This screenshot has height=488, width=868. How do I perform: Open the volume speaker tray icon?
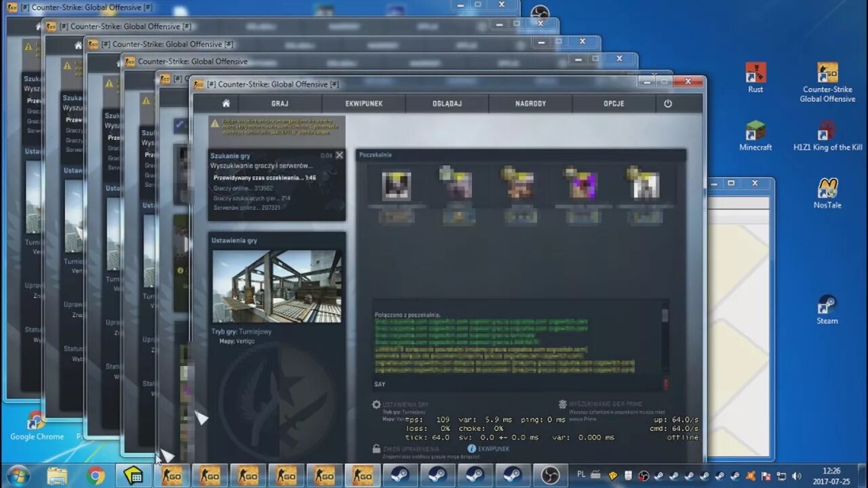[796, 476]
